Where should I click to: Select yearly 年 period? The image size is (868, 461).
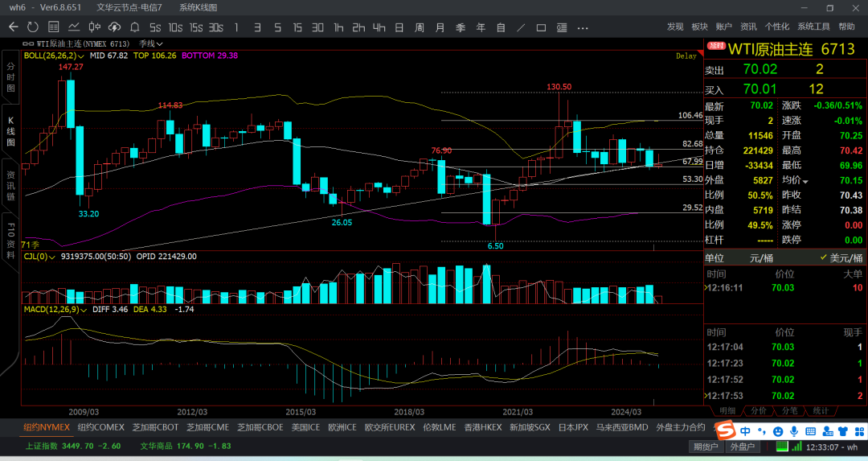(x=481, y=27)
